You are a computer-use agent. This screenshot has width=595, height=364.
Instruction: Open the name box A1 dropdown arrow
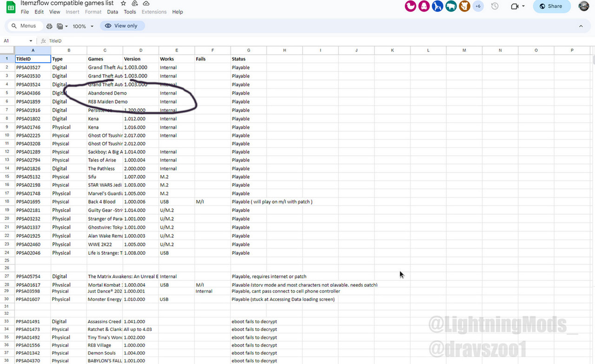click(31, 41)
